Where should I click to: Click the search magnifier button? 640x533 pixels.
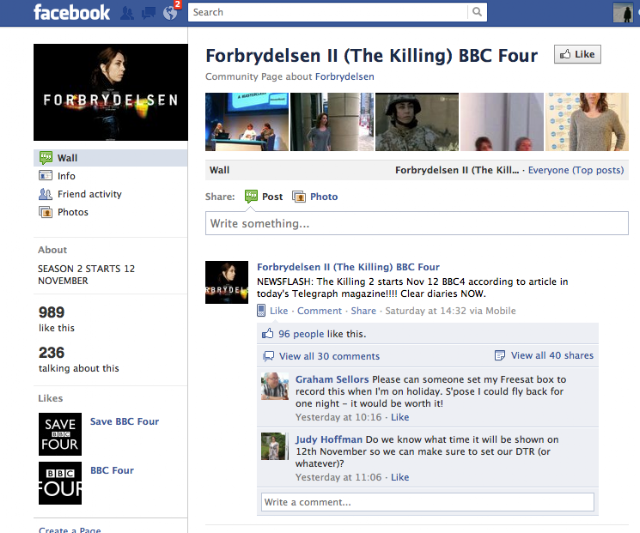[x=477, y=12]
